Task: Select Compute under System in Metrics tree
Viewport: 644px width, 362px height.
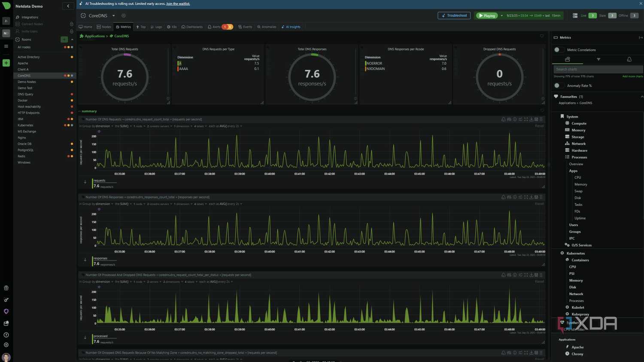Action: tap(579, 124)
